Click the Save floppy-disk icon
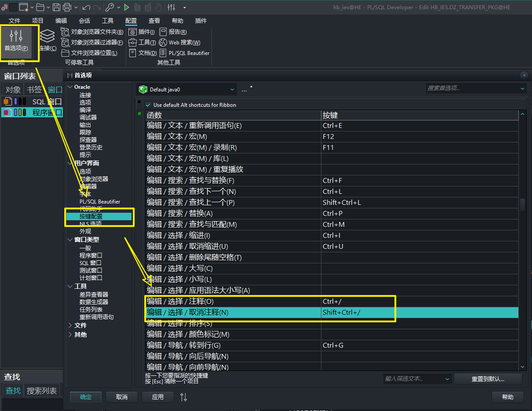The width and height of the screenshot is (532, 411). 57,7
